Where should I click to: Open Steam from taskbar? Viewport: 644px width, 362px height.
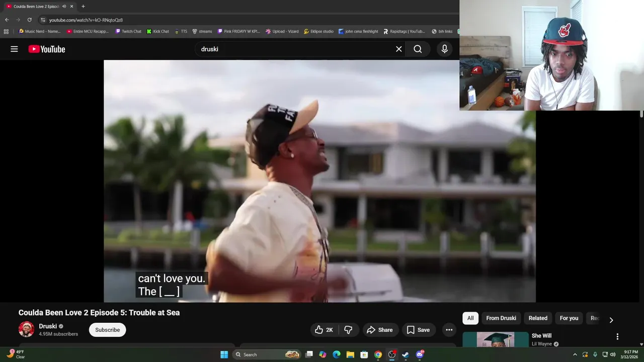(406, 354)
